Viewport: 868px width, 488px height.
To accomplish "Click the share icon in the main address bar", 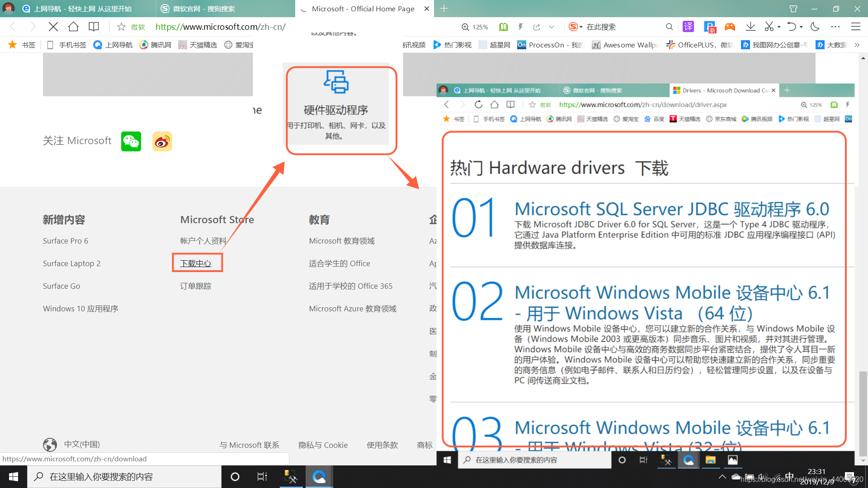I will (x=537, y=27).
